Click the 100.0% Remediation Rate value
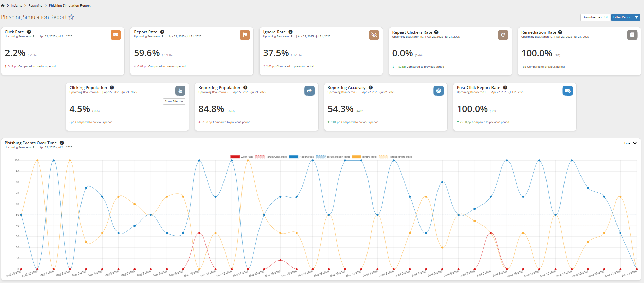The height and width of the screenshot is (283, 644). click(x=537, y=53)
